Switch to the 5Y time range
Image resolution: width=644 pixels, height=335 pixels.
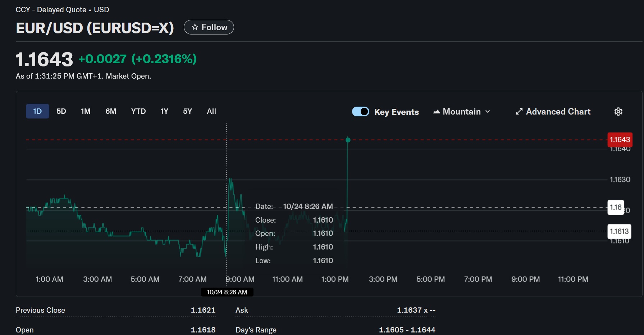pyautogui.click(x=187, y=111)
